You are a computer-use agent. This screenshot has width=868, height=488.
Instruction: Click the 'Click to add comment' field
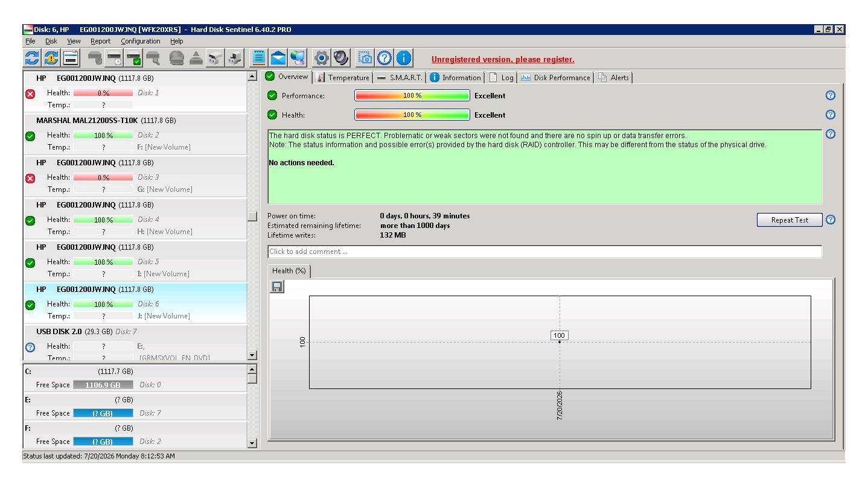[544, 252]
